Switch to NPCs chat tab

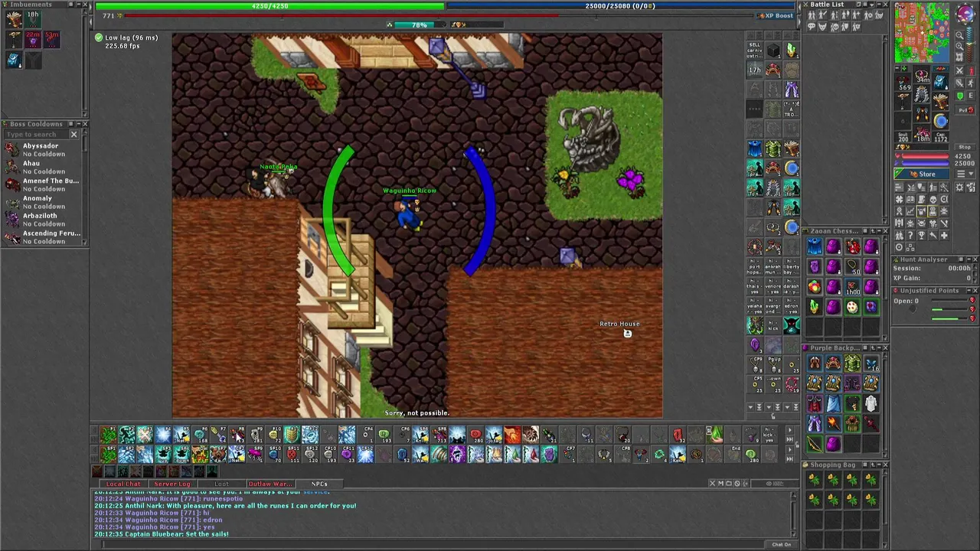pyautogui.click(x=319, y=484)
